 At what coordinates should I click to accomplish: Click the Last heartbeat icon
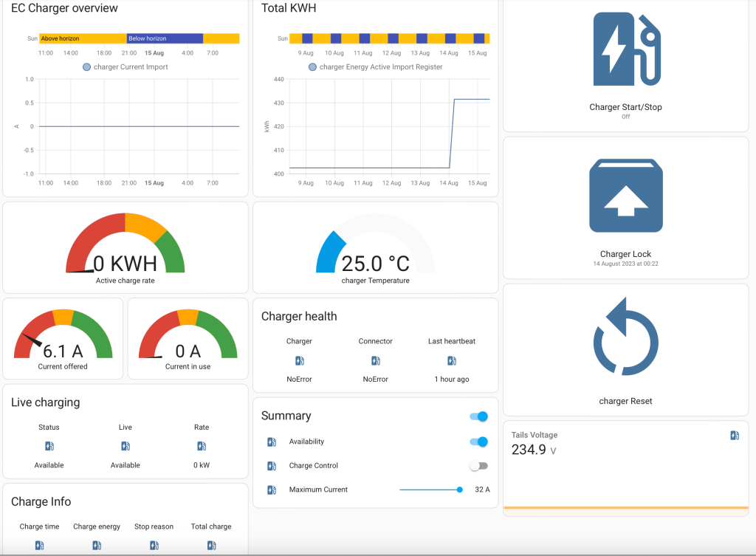tap(451, 361)
